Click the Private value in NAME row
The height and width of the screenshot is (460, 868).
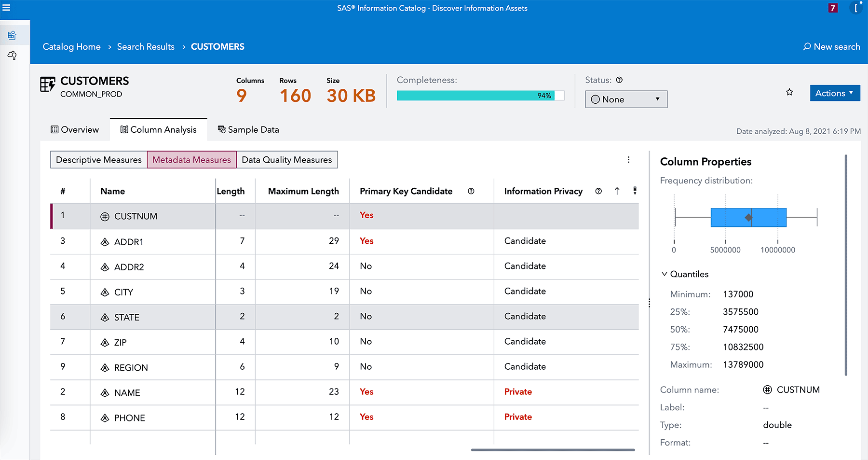point(518,391)
